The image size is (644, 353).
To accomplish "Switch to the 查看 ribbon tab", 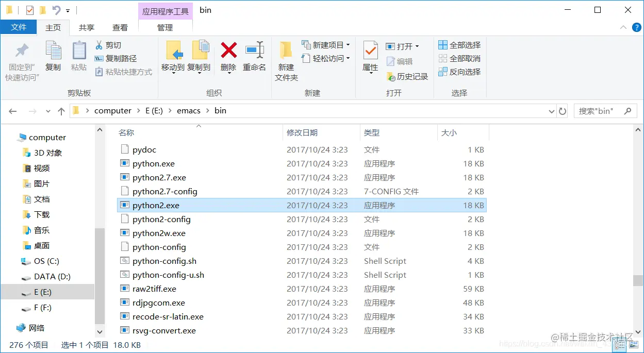I will tap(120, 27).
